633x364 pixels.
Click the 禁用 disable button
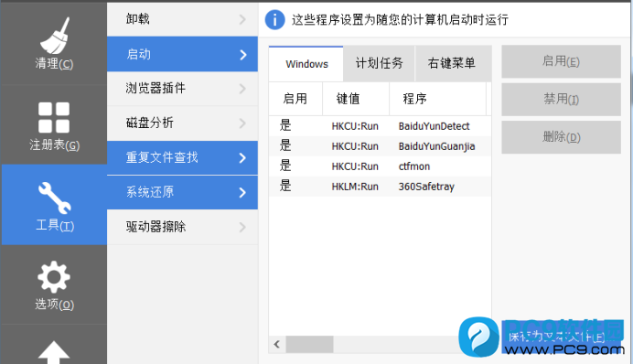coord(561,100)
